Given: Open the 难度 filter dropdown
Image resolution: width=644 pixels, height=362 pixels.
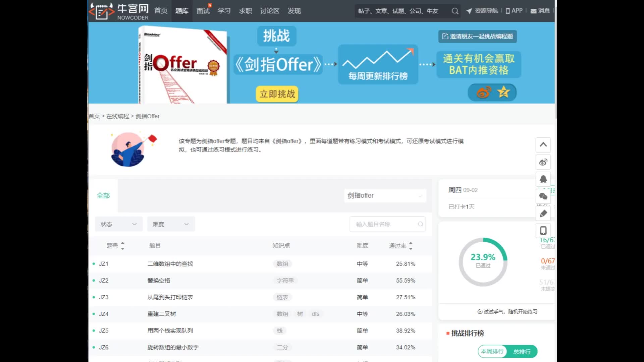Looking at the screenshot, I should pos(171,224).
